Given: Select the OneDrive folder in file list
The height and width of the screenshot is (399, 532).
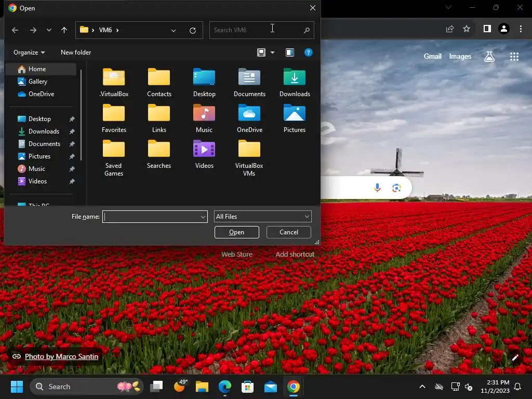Looking at the screenshot, I should [x=249, y=118].
